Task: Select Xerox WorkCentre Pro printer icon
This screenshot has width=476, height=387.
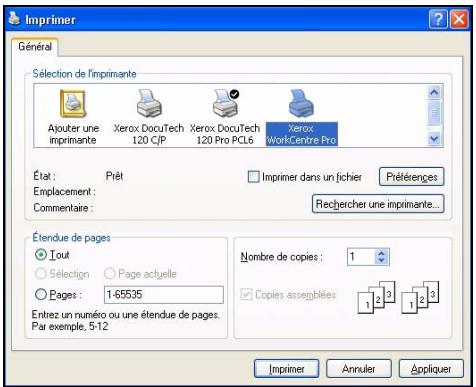Action: (x=301, y=103)
